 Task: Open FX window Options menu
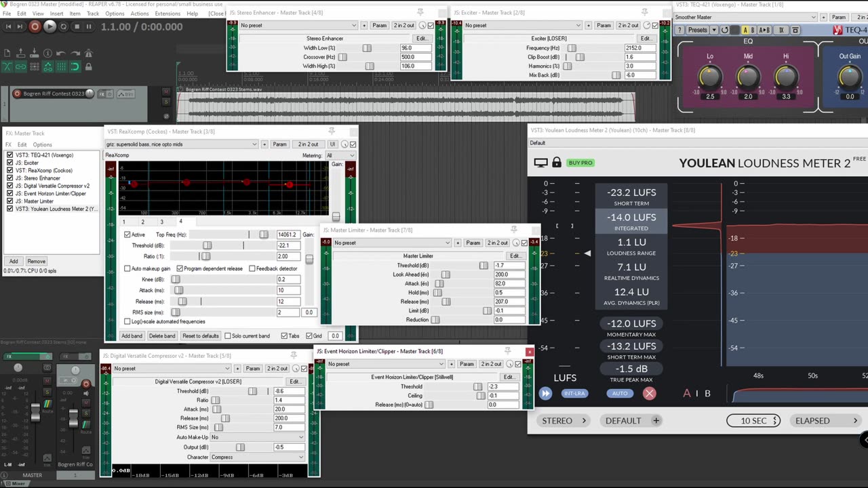pyautogui.click(x=42, y=144)
